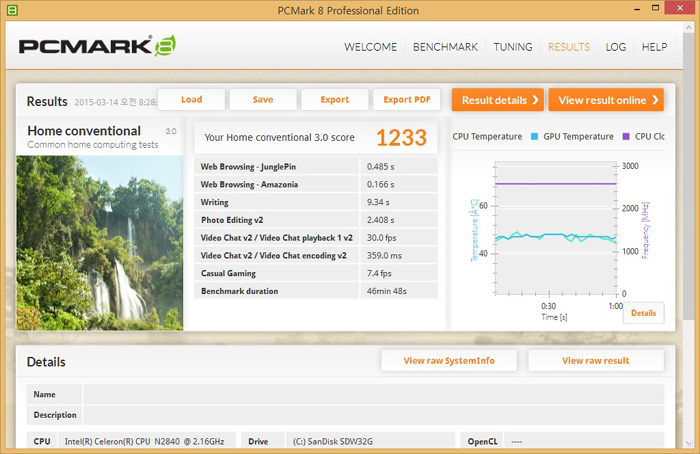The width and height of the screenshot is (700, 454).
Task: Click the waterfall benchmark thumbnail image
Action: 100,243
